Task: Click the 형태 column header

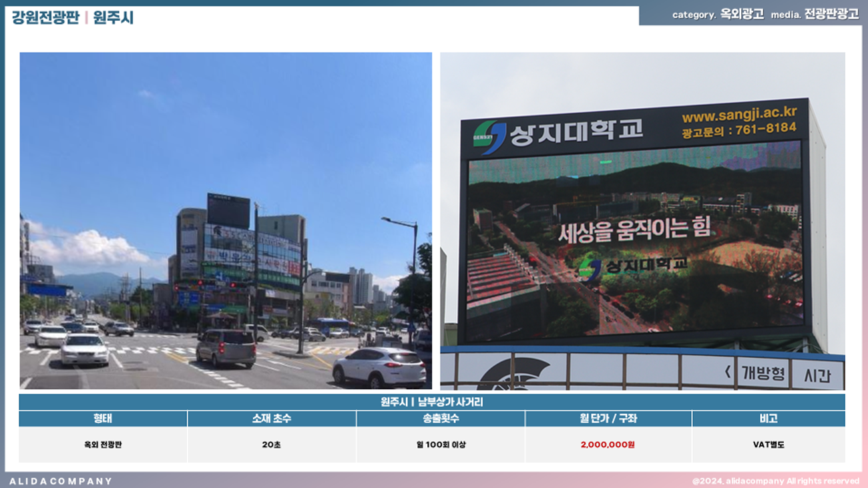Action: 103,419
